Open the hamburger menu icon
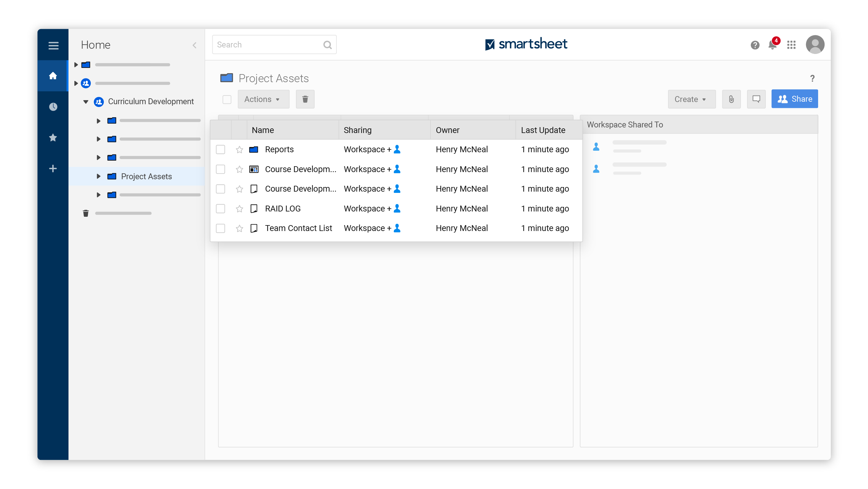Image resolution: width=868 pixels, height=489 pixels. 53,45
